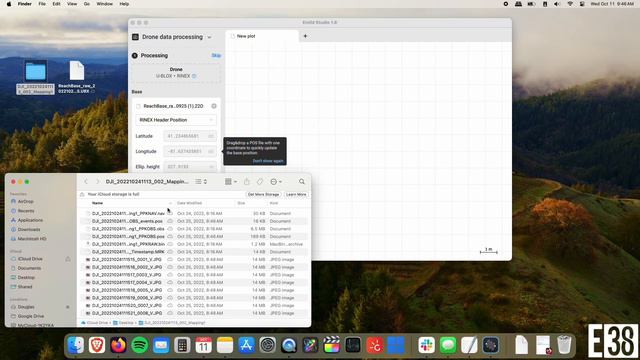
Task: Click the Emlid Studio workflow icon
Action: [136, 37]
